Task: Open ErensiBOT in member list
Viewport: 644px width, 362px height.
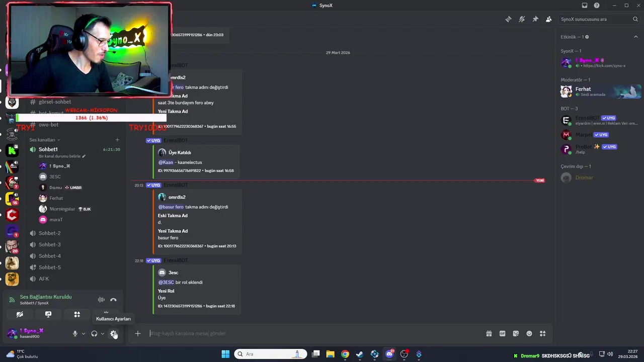Action: point(600,121)
